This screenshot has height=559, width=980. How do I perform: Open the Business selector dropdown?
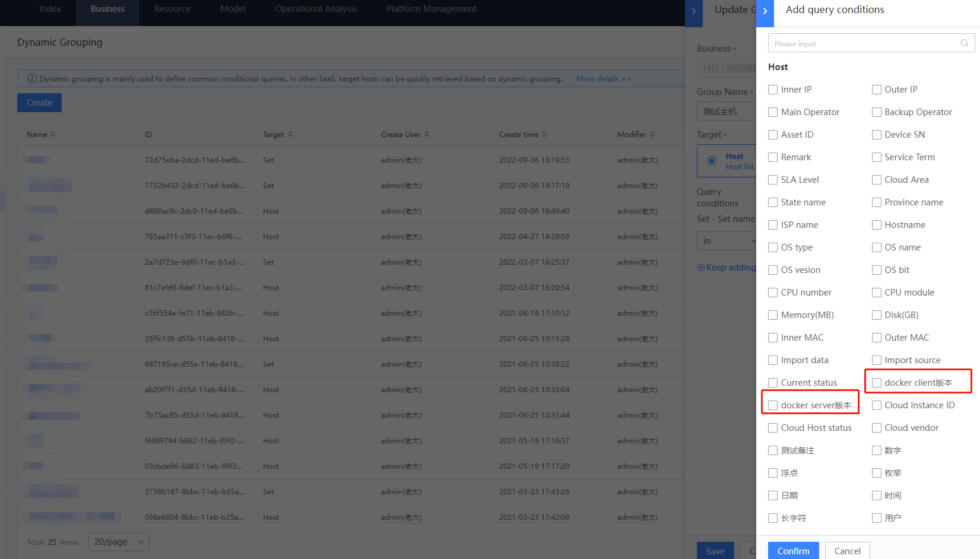[727, 68]
